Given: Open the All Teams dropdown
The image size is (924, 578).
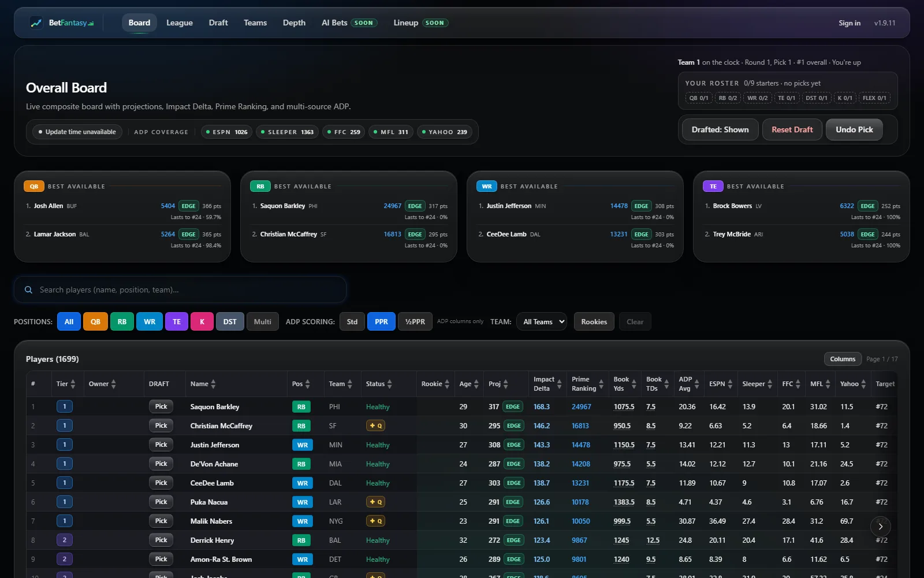Looking at the screenshot, I should pos(541,322).
